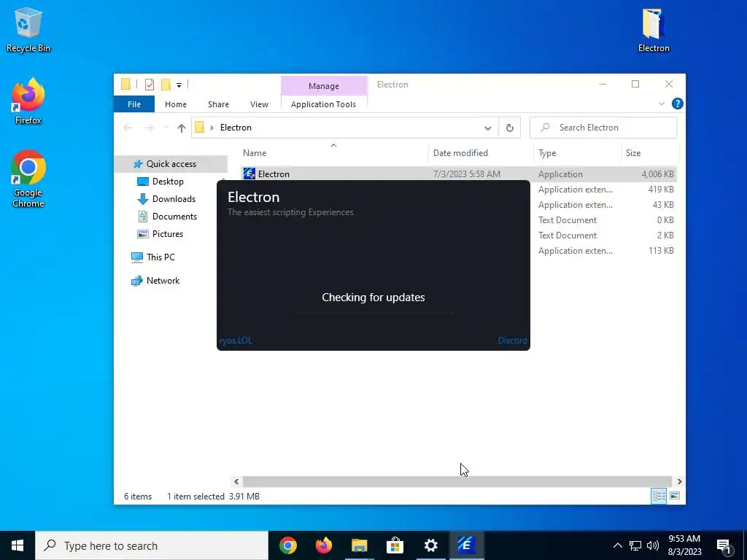Open Downloads in navigation pane
747x560 pixels.
[x=174, y=199]
